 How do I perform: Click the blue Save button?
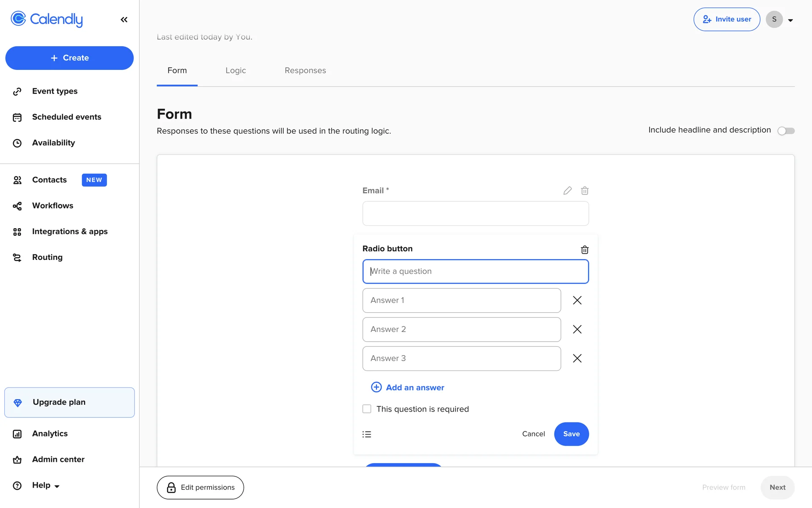coord(571,434)
